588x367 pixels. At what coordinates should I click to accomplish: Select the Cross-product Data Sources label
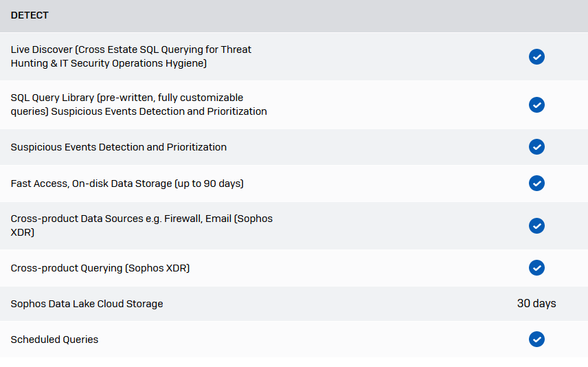click(x=142, y=225)
